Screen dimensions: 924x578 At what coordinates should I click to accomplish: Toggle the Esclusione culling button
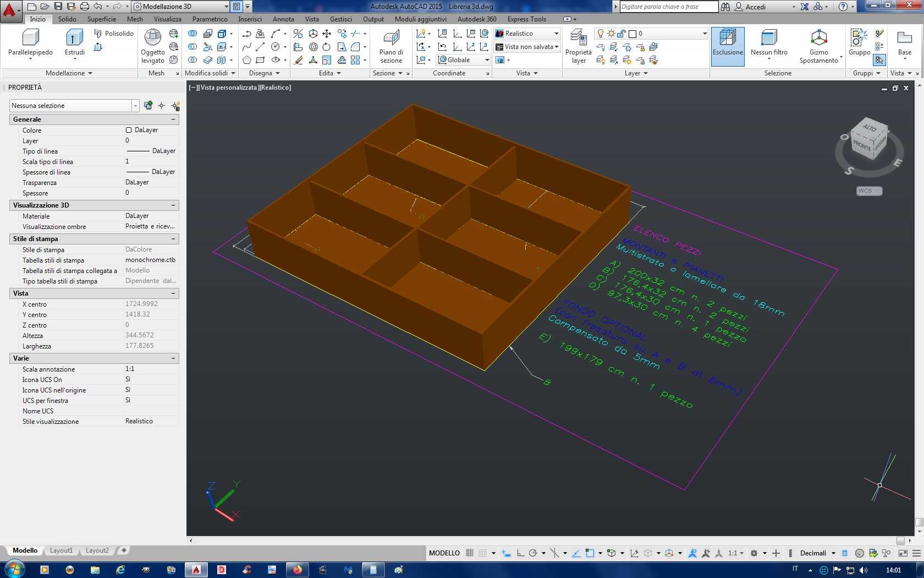pos(728,46)
